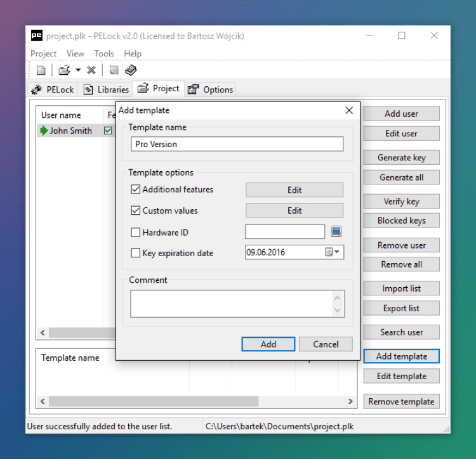Open the Tools menu
This screenshot has height=459, width=476.
click(104, 54)
